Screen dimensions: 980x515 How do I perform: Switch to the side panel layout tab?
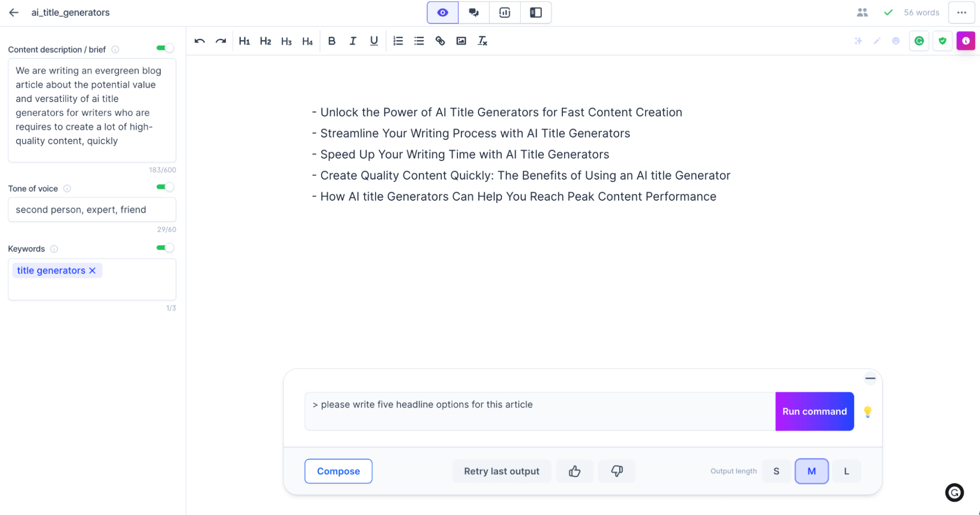pos(536,13)
